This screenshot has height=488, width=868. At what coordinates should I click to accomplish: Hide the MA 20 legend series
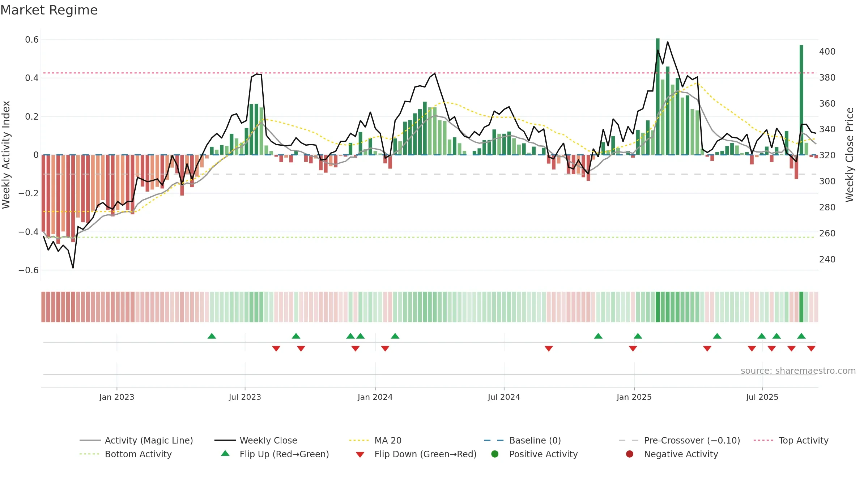coord(375,440)
